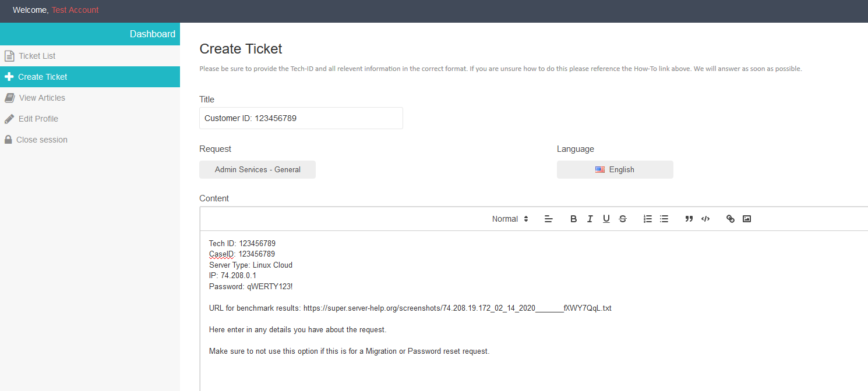
Task: Go to View Articles page
Action: [x=41, y=98]
